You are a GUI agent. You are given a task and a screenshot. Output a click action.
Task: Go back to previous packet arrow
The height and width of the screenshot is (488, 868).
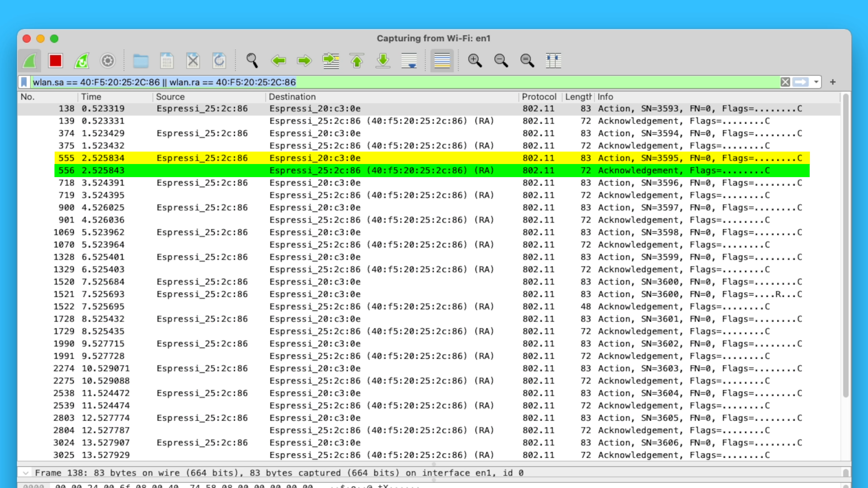tap(278, 61)
